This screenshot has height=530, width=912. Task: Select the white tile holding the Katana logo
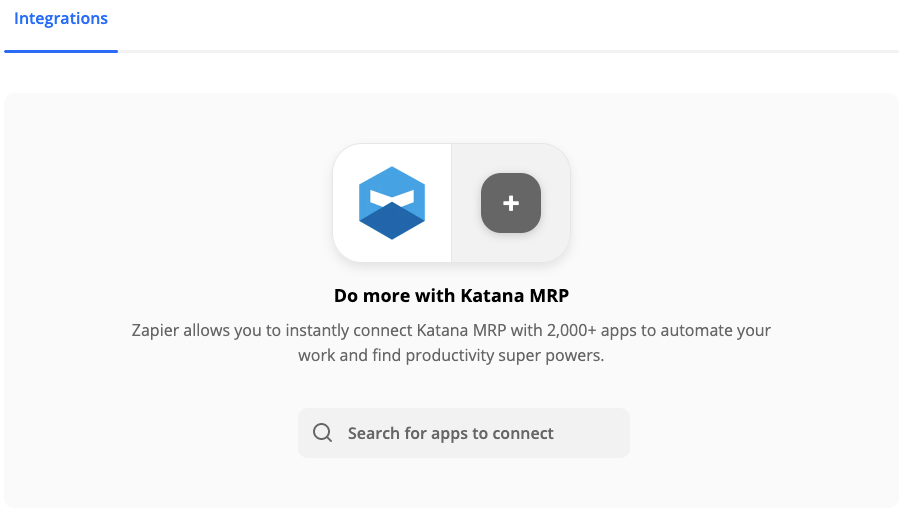[392, 203]
